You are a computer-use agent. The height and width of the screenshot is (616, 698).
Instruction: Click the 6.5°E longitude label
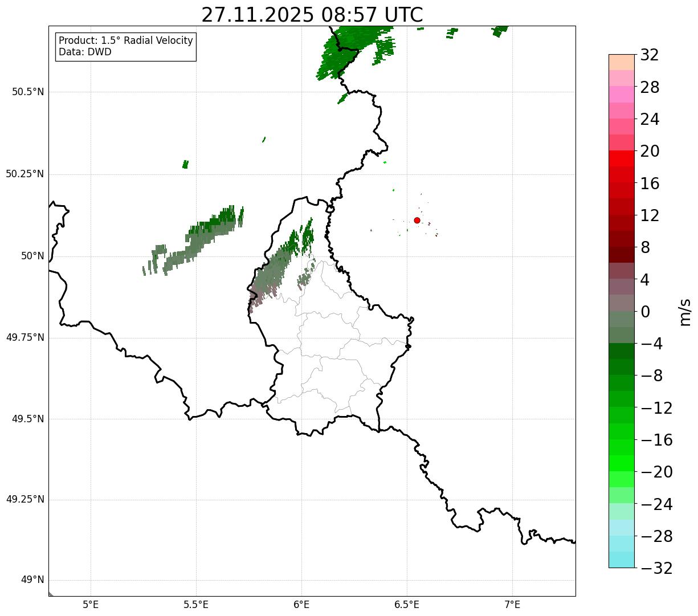pyautogui.click(x=407, y=605)
